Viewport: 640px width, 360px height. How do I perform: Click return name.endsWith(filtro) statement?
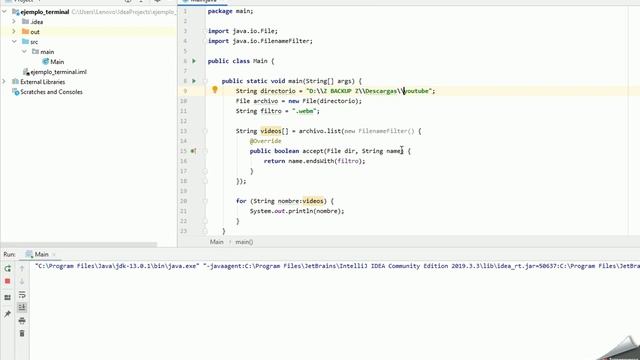click(314, 161)
